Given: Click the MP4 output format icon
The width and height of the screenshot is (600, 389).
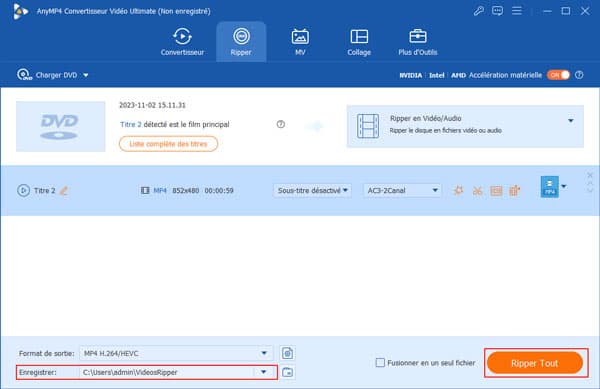Looking at the screenshot, I should click(x=549, y=187).
